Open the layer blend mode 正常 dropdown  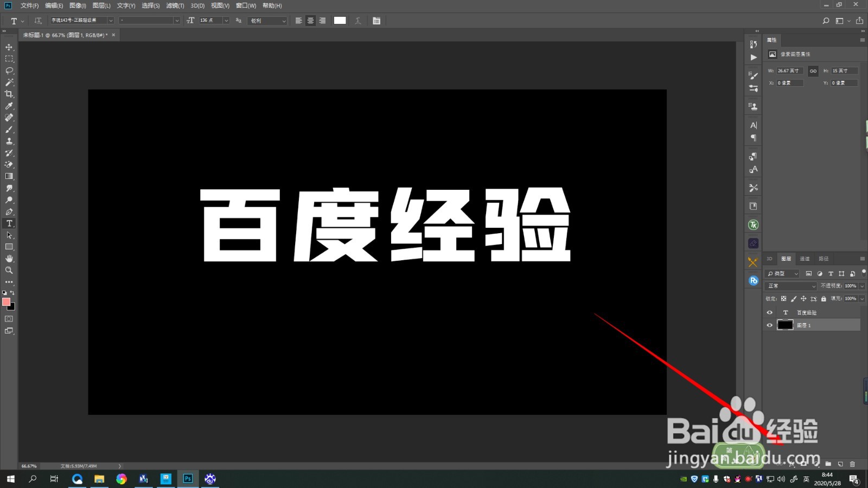pos(790,286)
